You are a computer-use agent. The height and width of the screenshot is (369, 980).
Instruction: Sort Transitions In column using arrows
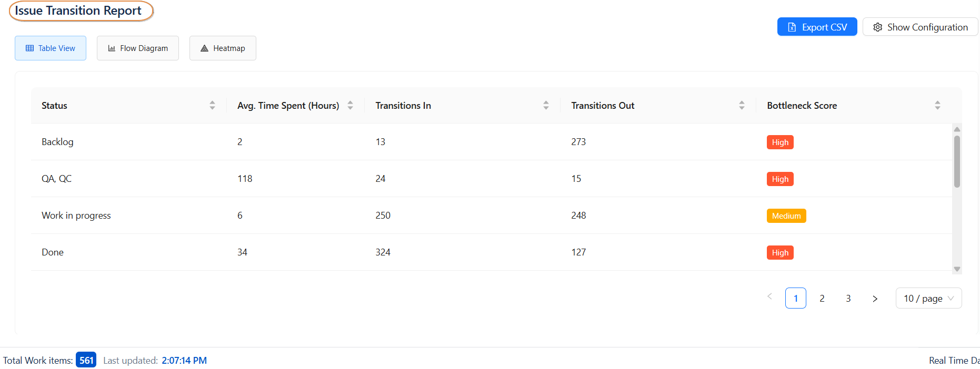point(546,105)
